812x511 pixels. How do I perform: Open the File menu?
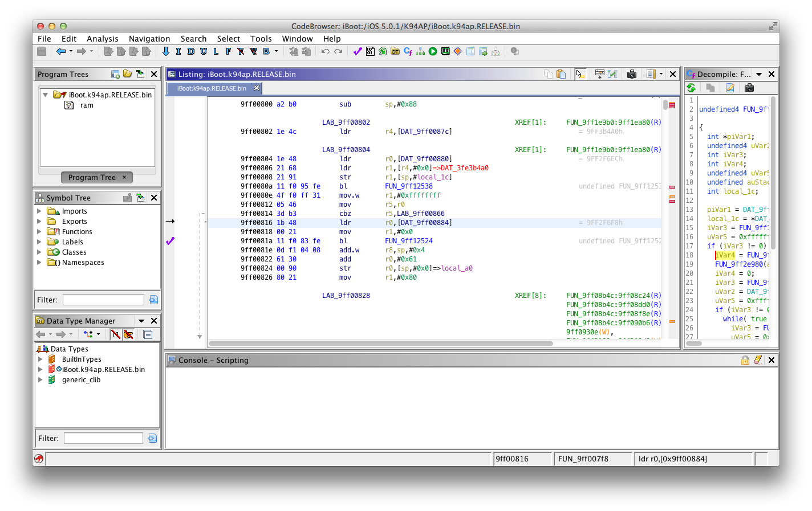pos(44,39)
